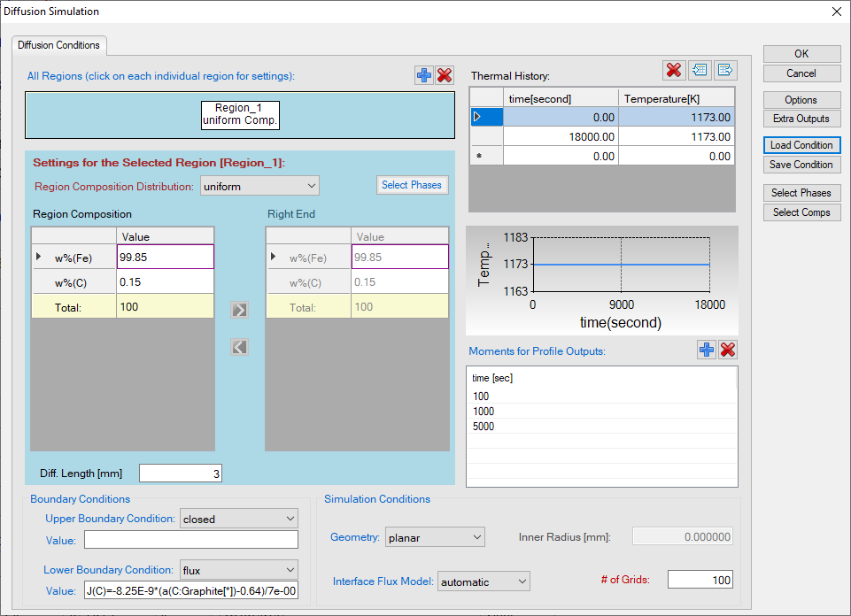The height and width of the screenshot is (616, 851).
Task: Add a new region with the blue plus
Action: point(424,76)
